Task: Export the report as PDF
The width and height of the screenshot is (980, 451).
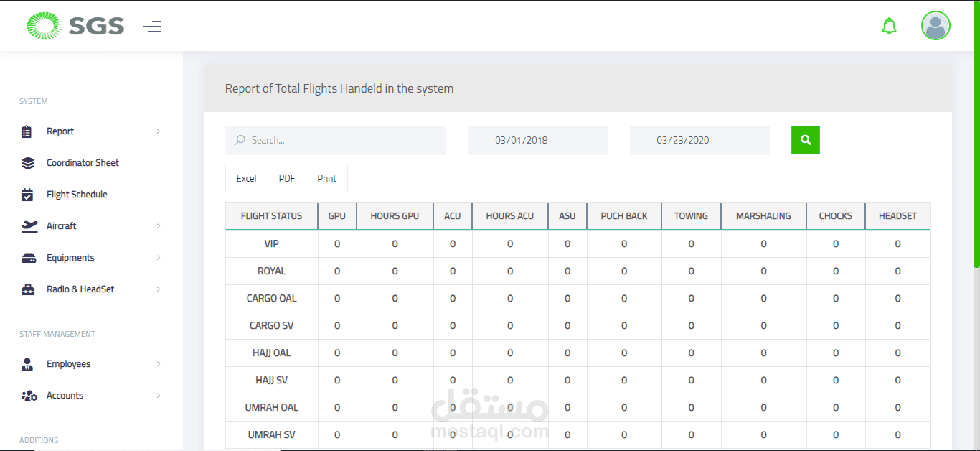Action: (287, 178)
